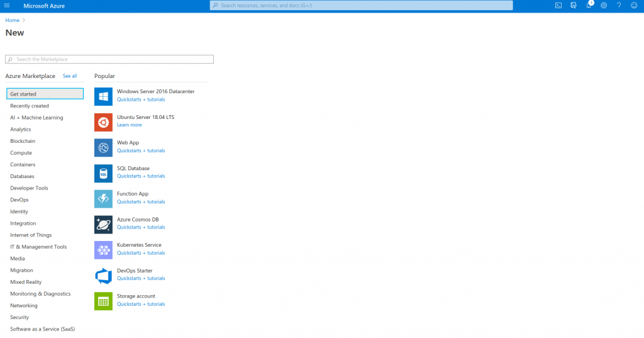Go to the Networking category
Viewport: 644px width, 338px height.
coord(24,305)
